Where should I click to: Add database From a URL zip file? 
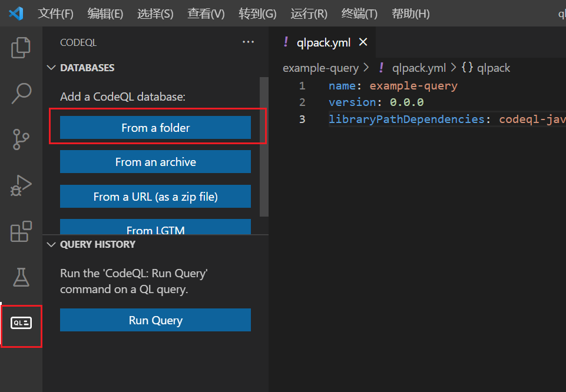point(155,197)
